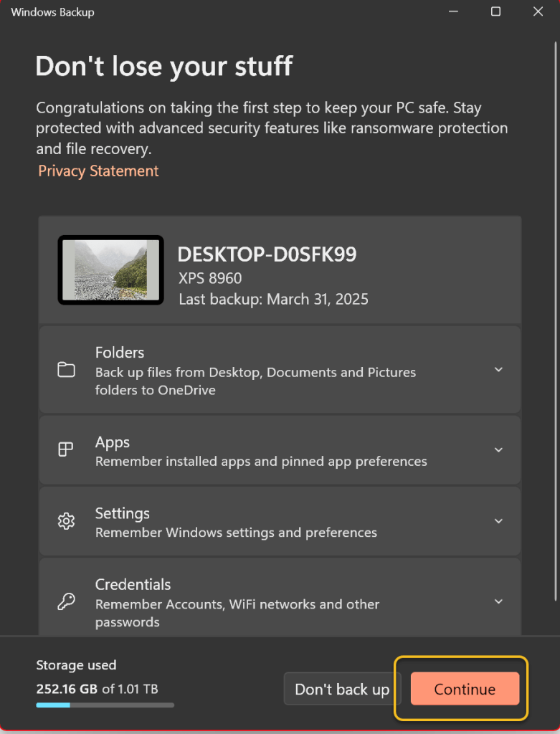Select the Apps row label
The width and height of the screenshot is (560, 734).
(x=113, y=442)
